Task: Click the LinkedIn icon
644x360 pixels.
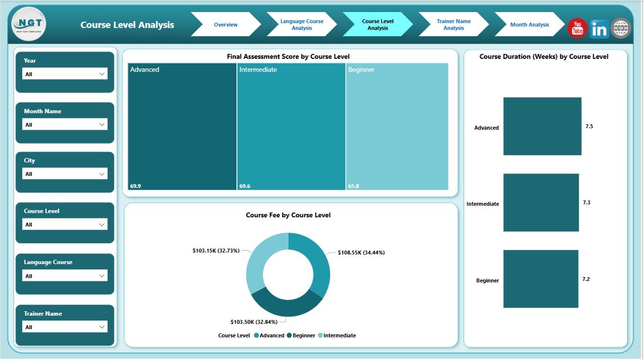Action: [x=599, y=29]
